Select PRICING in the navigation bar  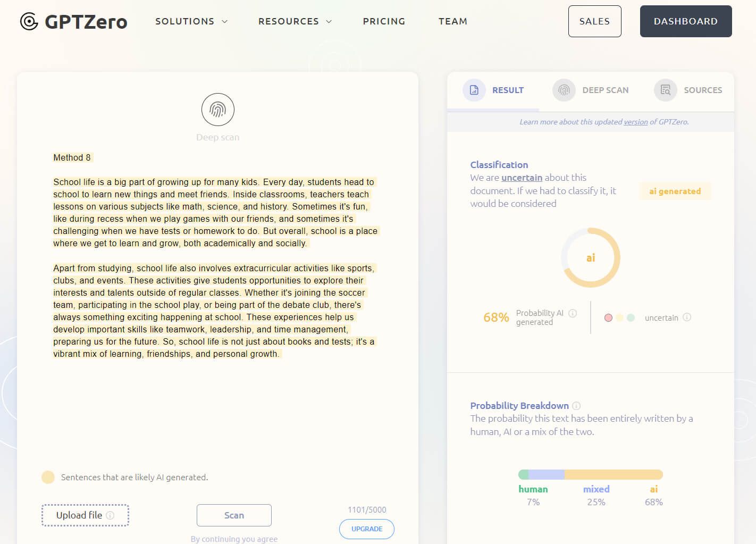(x=384, y=21)
